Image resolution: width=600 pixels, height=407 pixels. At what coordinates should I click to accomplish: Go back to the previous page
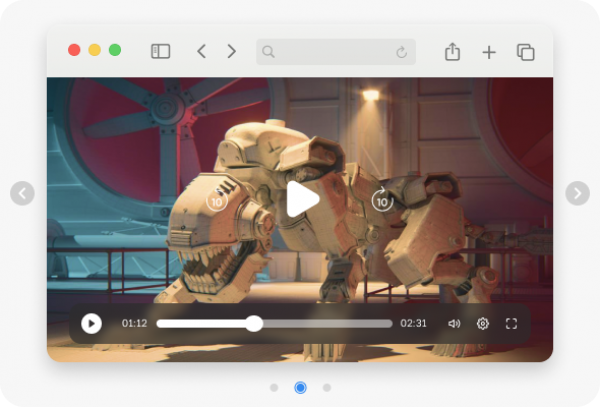(x=201, y=51)
